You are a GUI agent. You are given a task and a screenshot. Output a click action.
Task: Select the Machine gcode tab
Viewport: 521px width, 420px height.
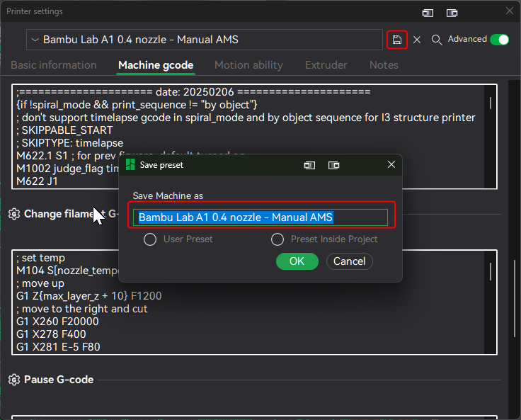point(156,65)
